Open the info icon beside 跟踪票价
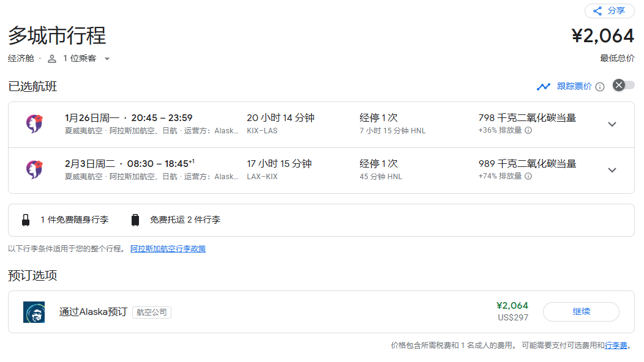This screenshot has width=644, height=362. (x=600, y=87)
